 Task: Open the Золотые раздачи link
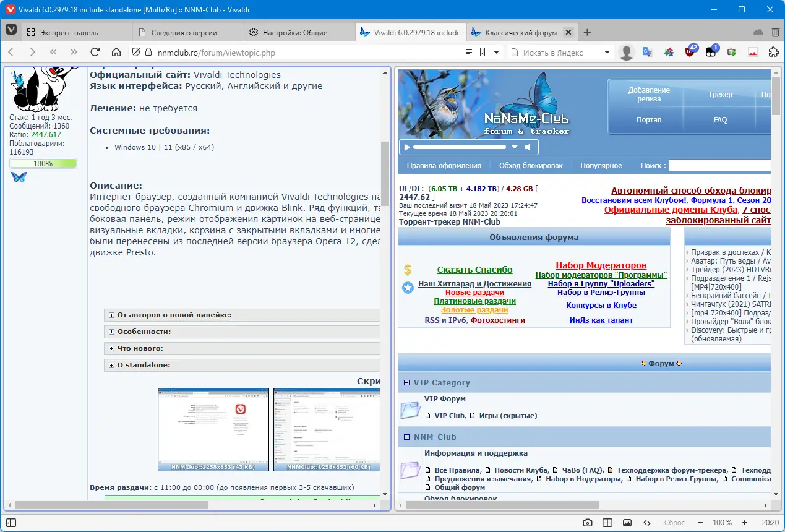(x=474, y=310)
